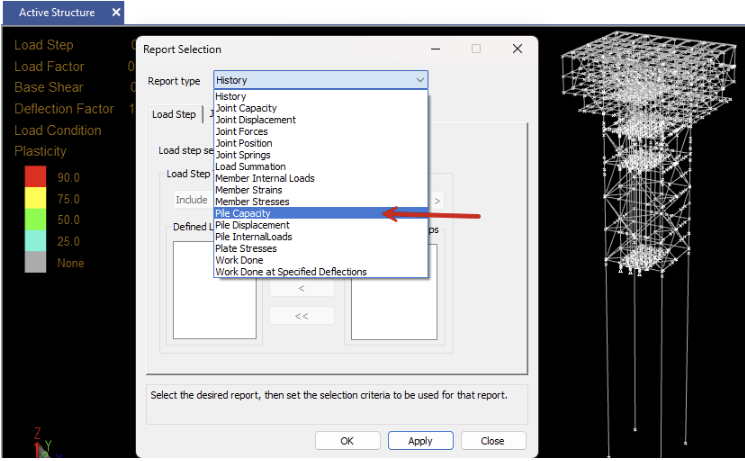Click the Plasticity legend heading
This screenshot has height=461, width=745.
(40, 151)
